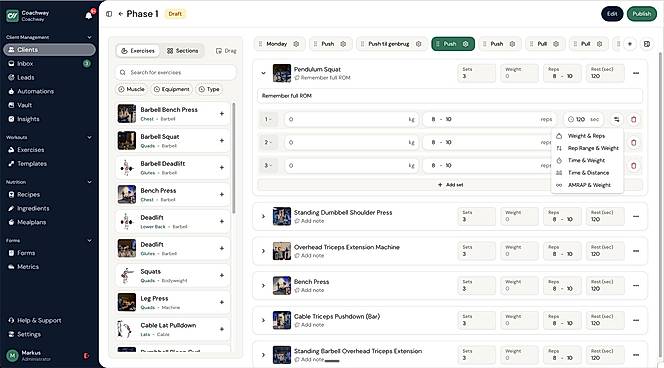
Task: Delete set 1 with the trash icon
Action: coord(634,119)
